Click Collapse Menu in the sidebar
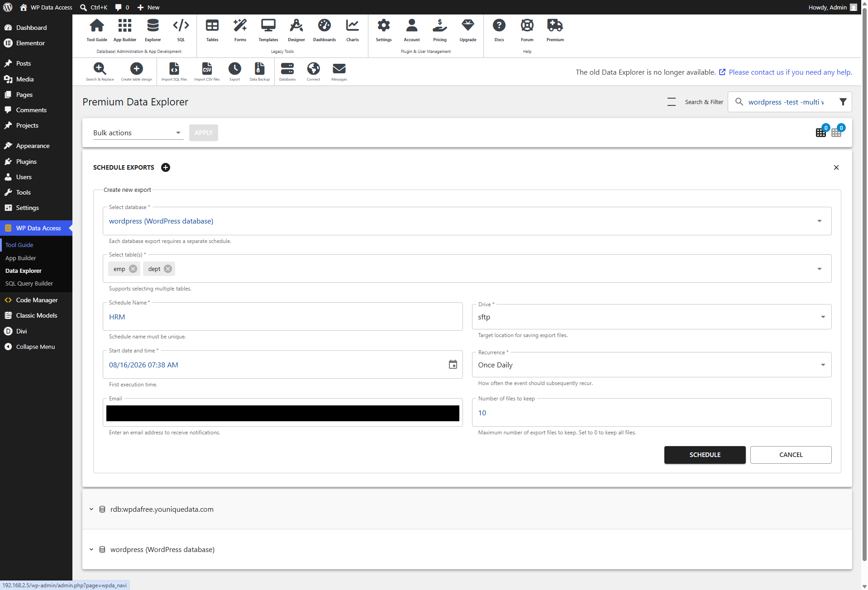Screen dimensions: 868x590 [x=36, y=347]
